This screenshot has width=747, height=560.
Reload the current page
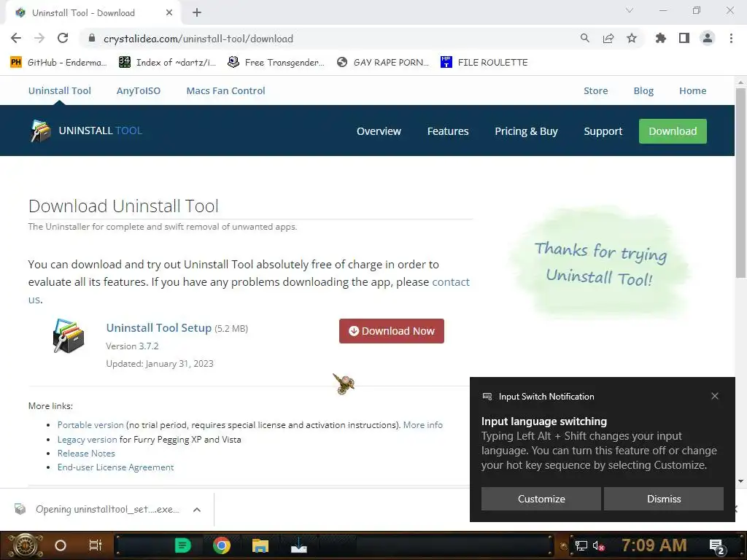pyautogui.click(x=63, y=39)
